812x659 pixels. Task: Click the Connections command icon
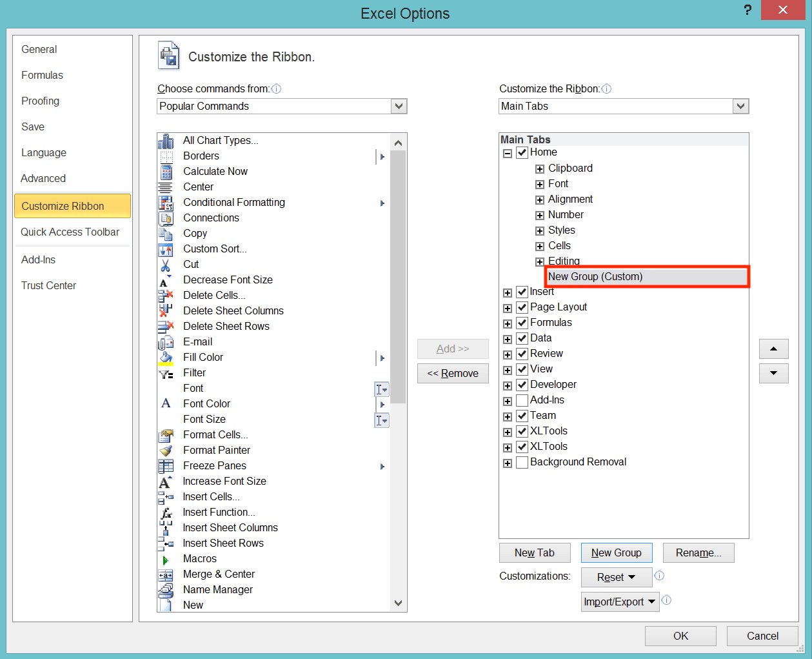pos(166,218)
